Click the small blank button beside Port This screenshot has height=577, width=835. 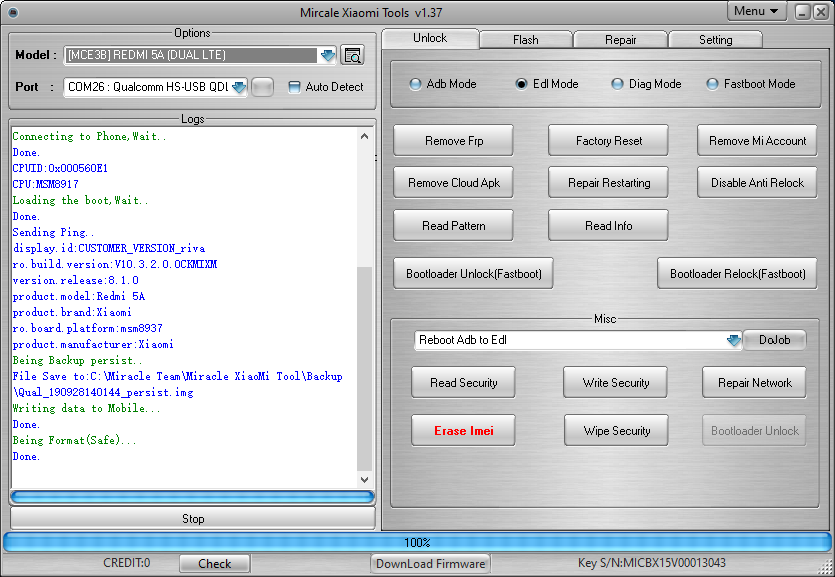click(262, 87)
